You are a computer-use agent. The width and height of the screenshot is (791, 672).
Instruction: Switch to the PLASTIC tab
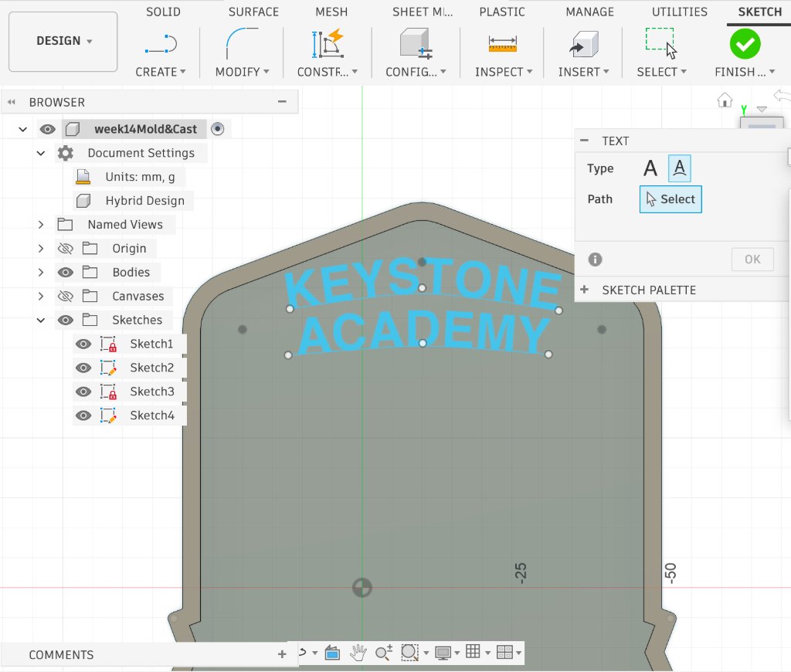pyautogui.click(x=502, y=12)
